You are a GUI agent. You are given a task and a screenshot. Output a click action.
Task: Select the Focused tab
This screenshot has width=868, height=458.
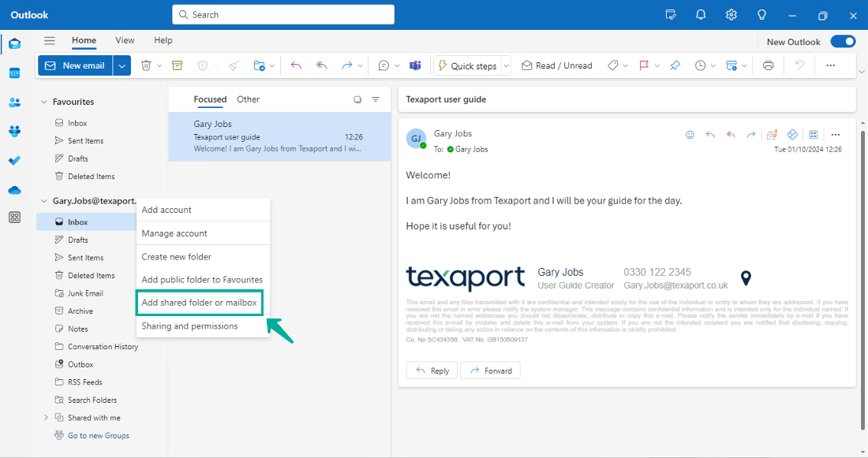coord(210,99)
